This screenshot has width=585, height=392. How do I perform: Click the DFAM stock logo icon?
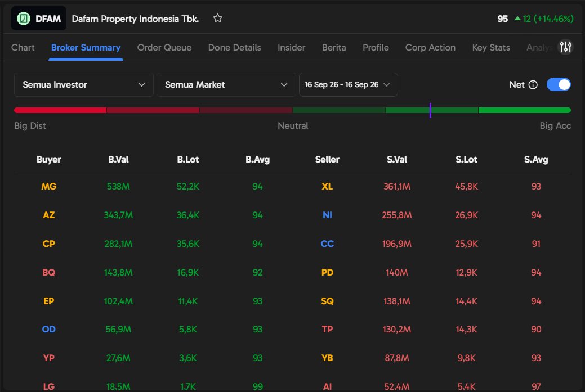(x=24, y=18)
